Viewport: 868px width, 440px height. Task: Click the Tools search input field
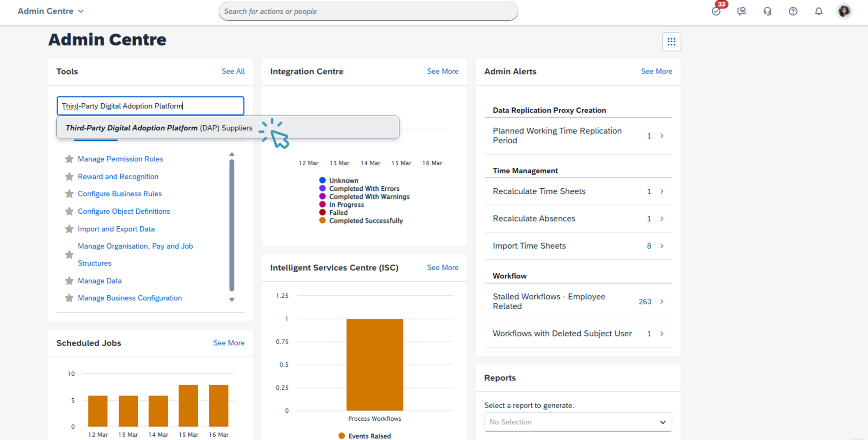150,106
